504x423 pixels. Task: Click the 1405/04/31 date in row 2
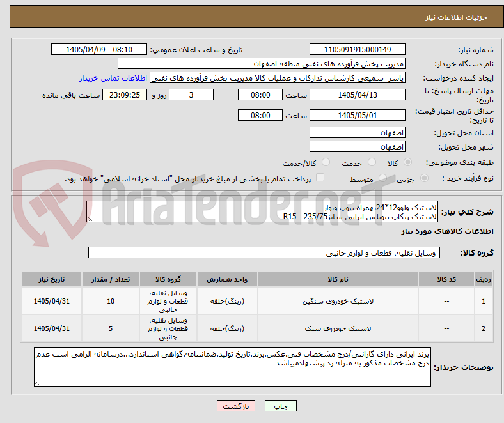51,328
